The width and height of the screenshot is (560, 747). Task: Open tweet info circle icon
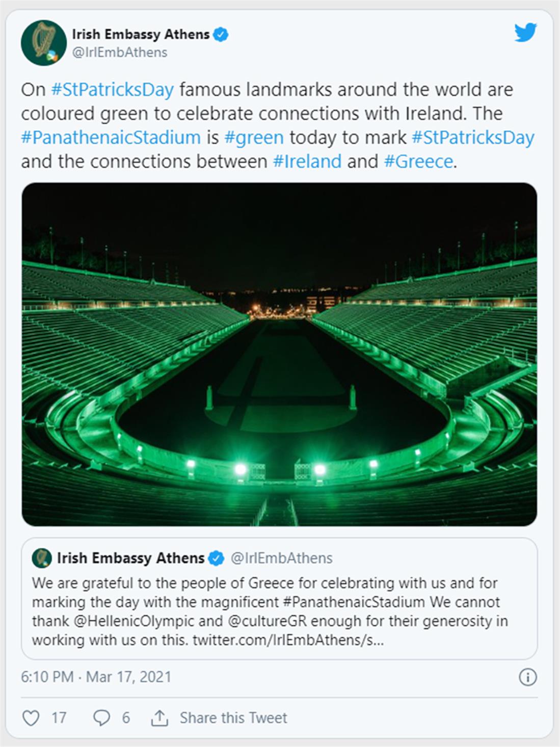coord(527,677)
